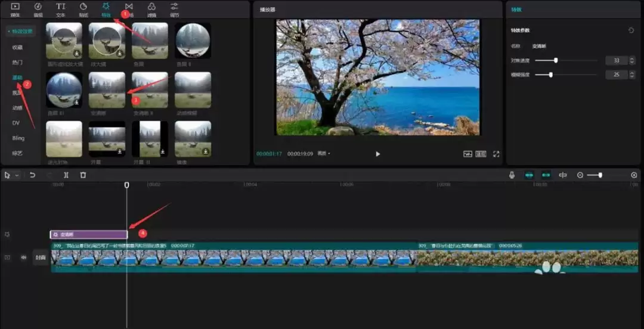Select the 热门 effects category
The image size is (644, 329).
(17, 62)
